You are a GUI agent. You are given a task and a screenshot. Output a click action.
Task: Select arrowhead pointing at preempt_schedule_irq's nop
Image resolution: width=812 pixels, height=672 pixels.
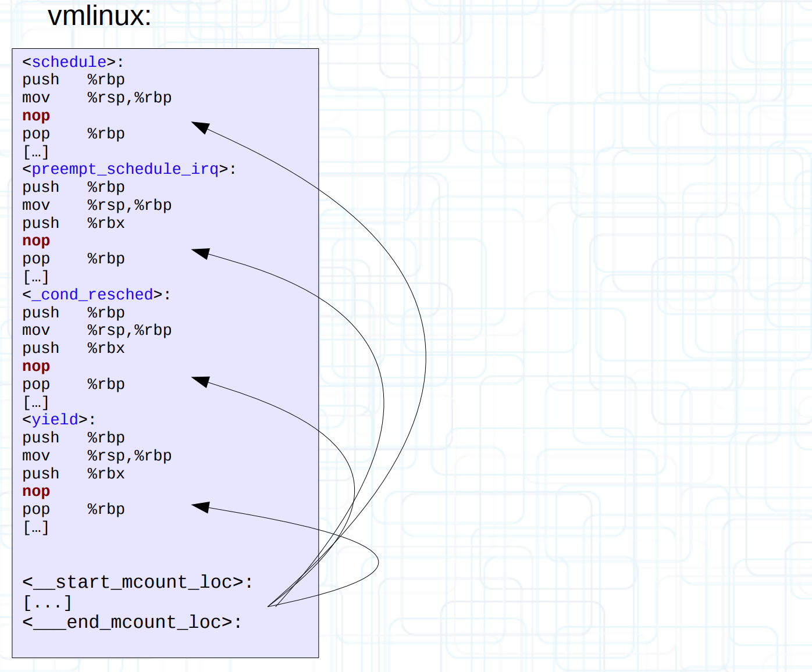[x=200, y=253]
